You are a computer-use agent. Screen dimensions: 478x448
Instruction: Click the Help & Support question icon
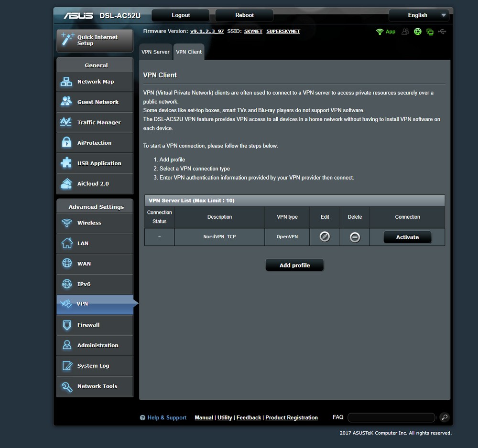point(142,417)
